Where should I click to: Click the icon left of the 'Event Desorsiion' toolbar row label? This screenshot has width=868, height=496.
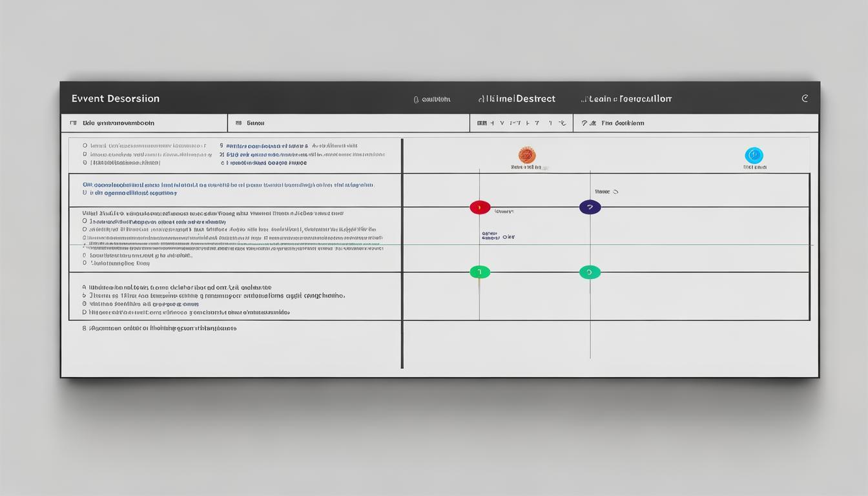73,123
